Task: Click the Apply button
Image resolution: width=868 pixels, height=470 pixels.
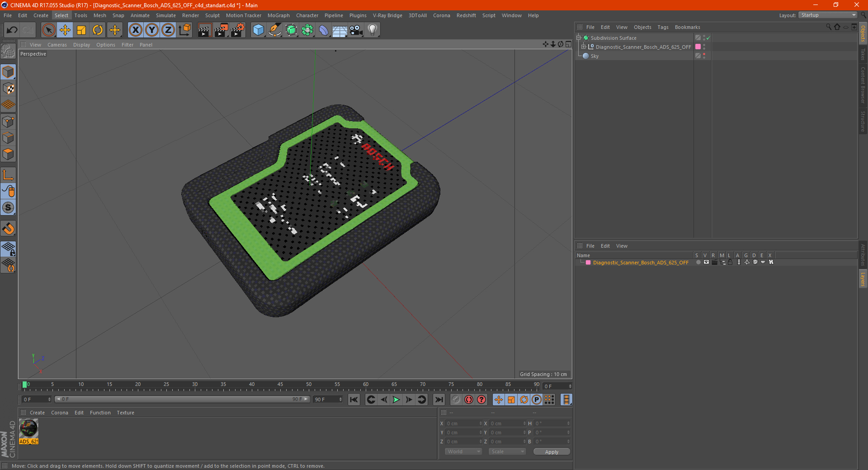Action: 552,451
